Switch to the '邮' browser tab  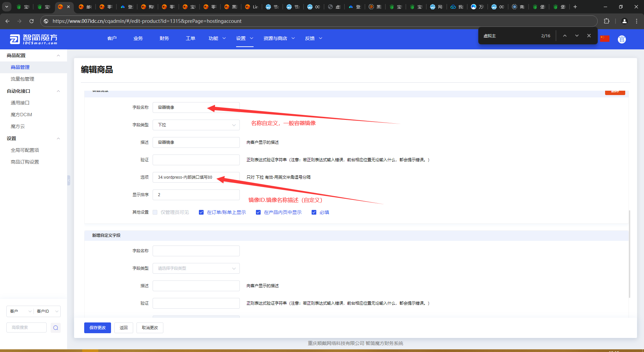[85, 7]
